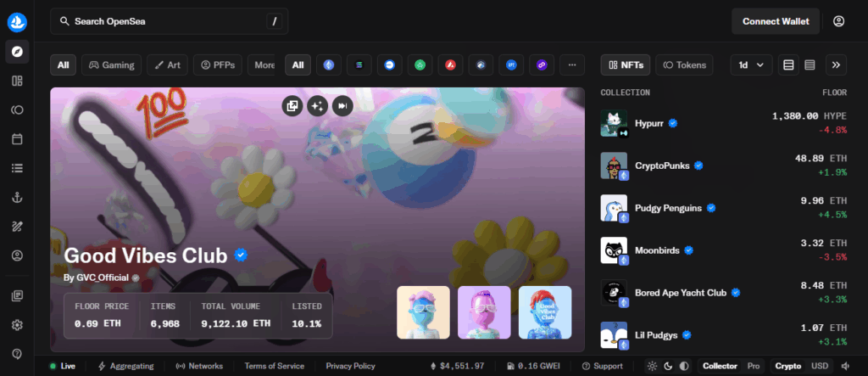Open the 1d time range dropdown
This screenshot has height=376, width=868.
coord(751,65)
